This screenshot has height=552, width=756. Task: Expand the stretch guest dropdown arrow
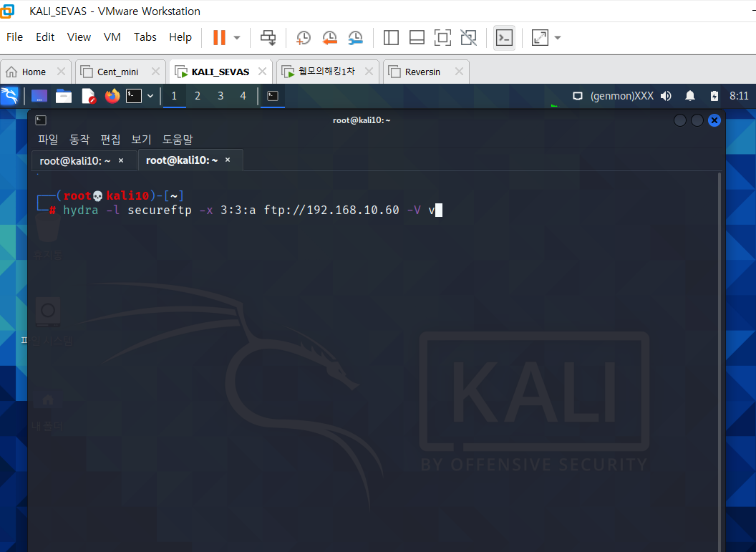pyautogui.click(x=558, y=38)
